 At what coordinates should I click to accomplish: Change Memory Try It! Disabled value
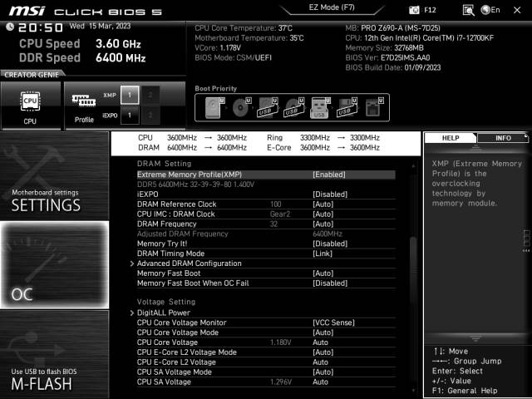coord(330,244)
